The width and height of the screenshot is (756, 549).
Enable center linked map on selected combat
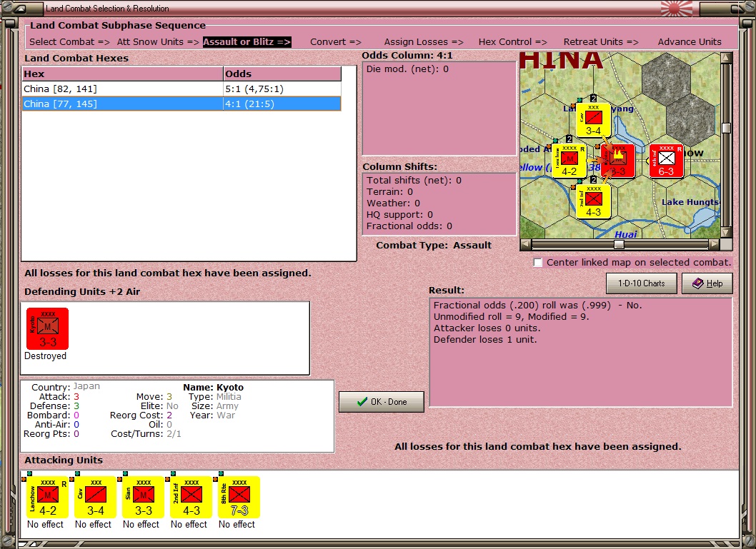(x=538, y=263)
